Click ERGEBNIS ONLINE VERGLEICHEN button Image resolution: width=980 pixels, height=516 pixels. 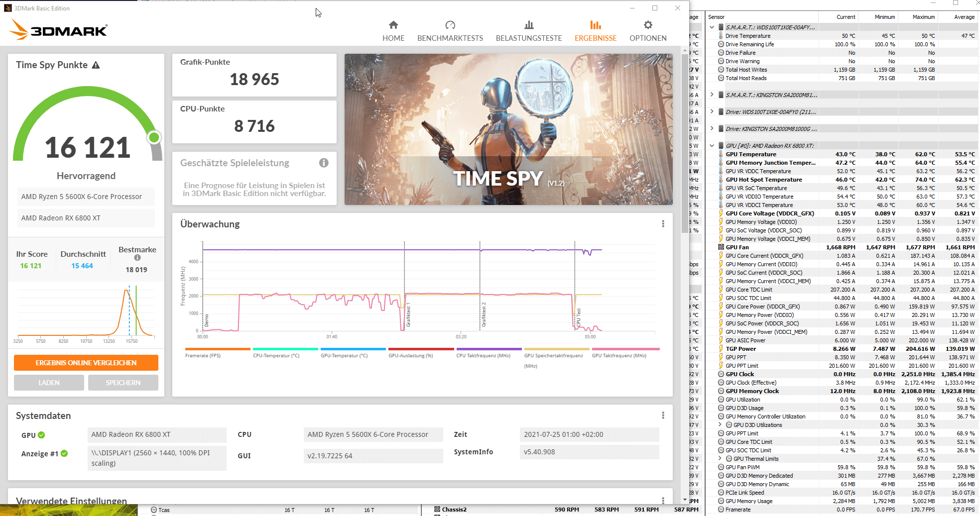point(86,363)
